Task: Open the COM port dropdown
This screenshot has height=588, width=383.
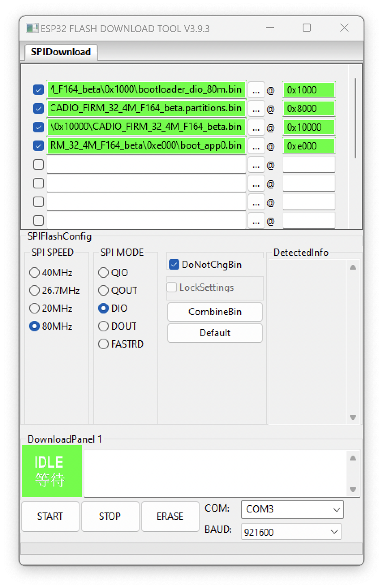Action: click(x=336, y=510)
